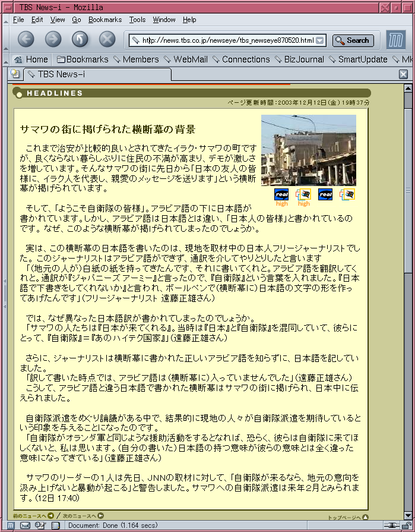Screen dimensions: 415x532
Task: Open the Bookmarks menu
Action: point(105,20)
